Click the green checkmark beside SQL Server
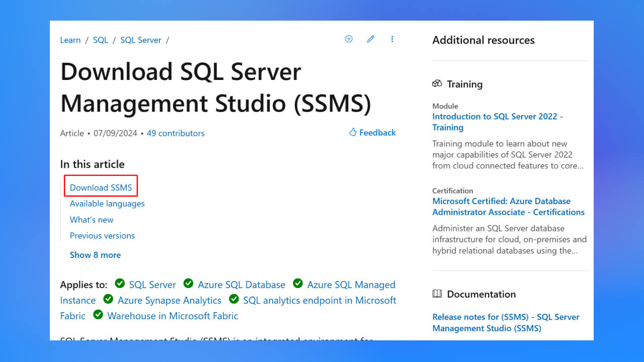 (x=120, y=283)
